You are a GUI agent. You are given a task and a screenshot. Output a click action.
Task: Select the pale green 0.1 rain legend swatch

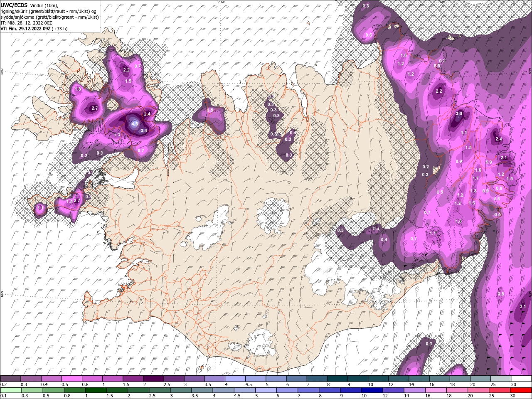click(10, 390)
